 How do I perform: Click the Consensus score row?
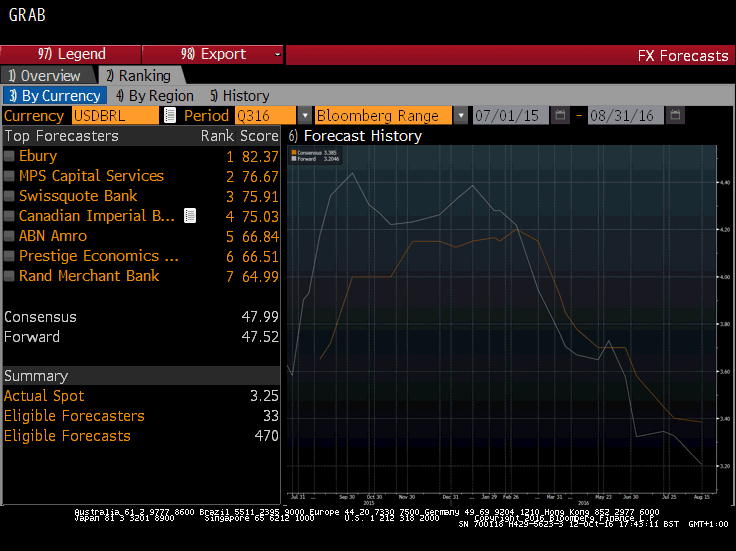tap(141, 317)
